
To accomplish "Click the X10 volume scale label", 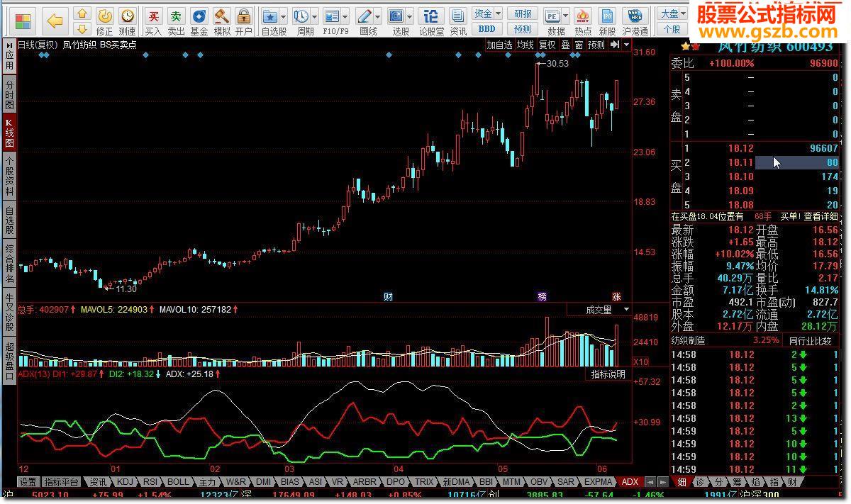I will [x=641, y=362].
